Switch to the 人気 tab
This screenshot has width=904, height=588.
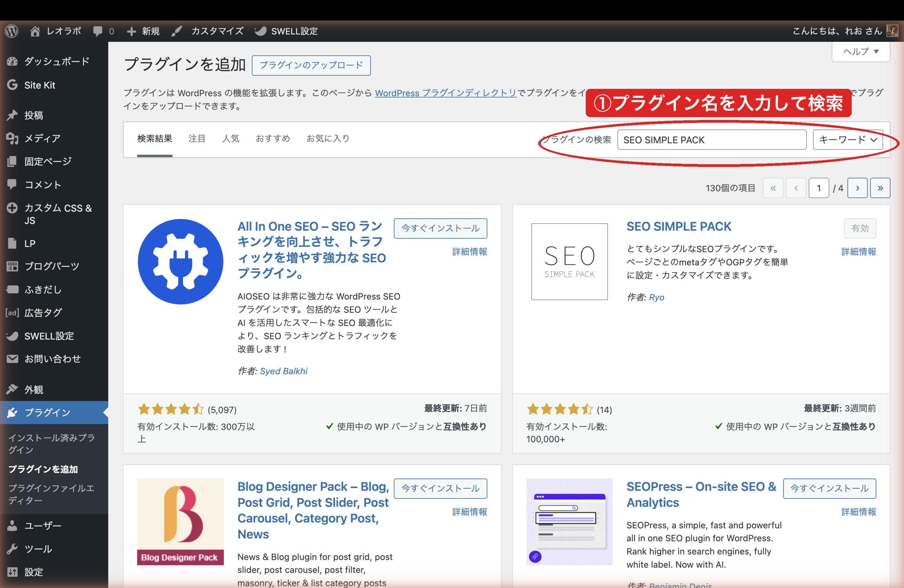[x=231, y=139]
